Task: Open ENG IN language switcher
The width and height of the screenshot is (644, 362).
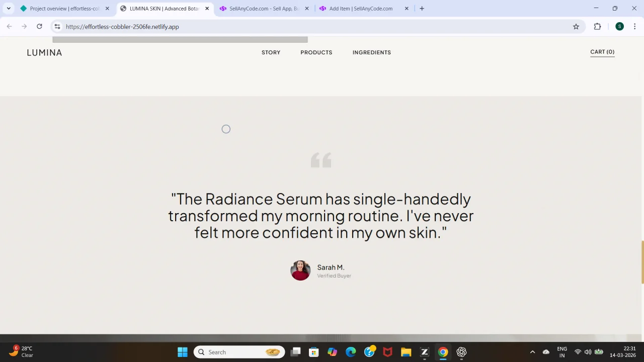Action: [x=562, y=352]
